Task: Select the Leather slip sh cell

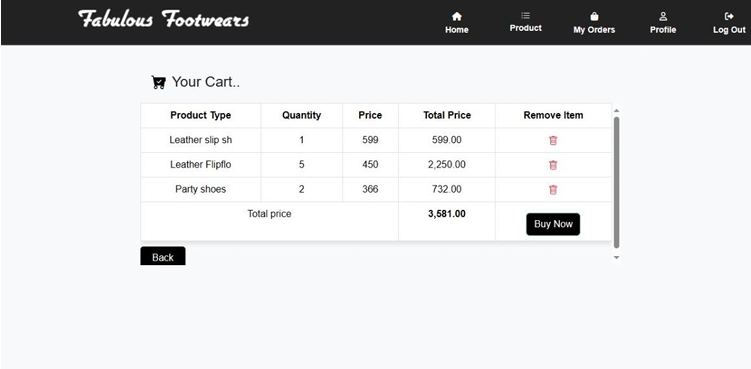Action: [201, 140]
